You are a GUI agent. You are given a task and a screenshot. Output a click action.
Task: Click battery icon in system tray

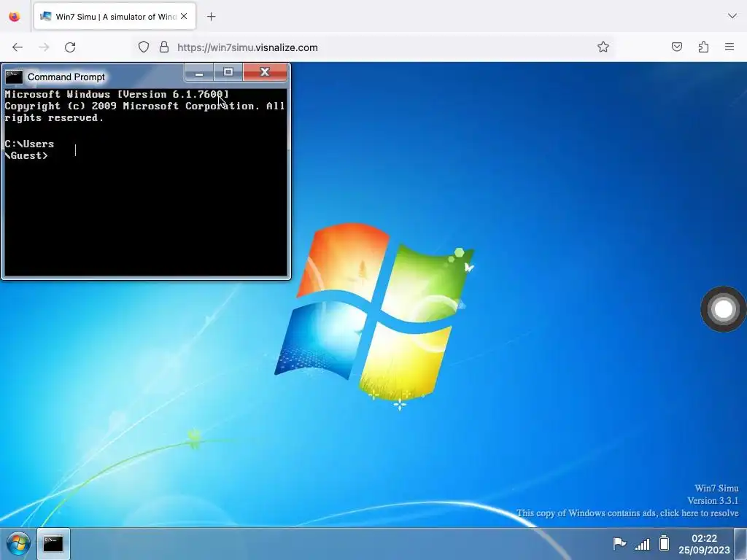pos(664,543)
